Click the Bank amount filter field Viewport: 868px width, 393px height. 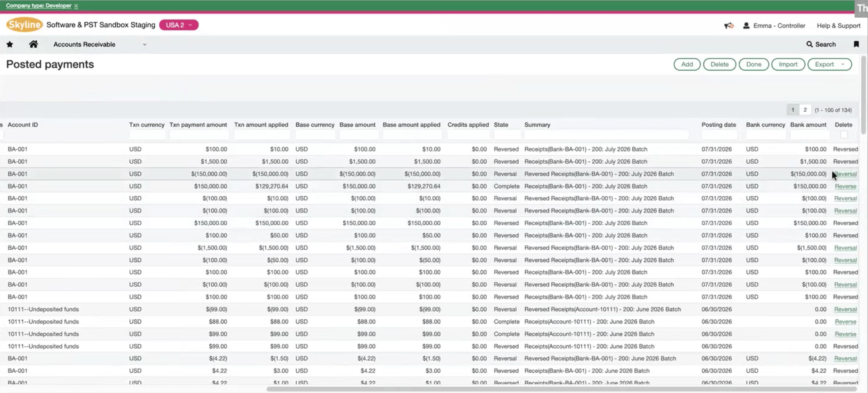tap(810, 135)
